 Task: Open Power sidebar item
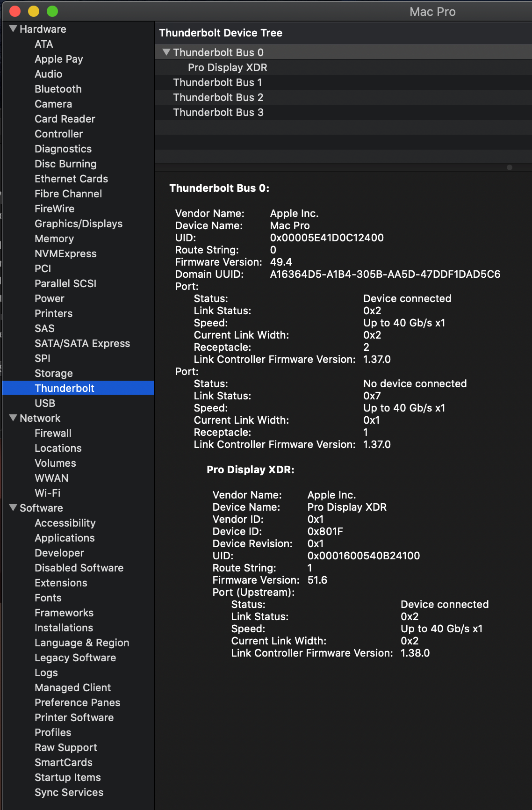click(x=49, y=298)
